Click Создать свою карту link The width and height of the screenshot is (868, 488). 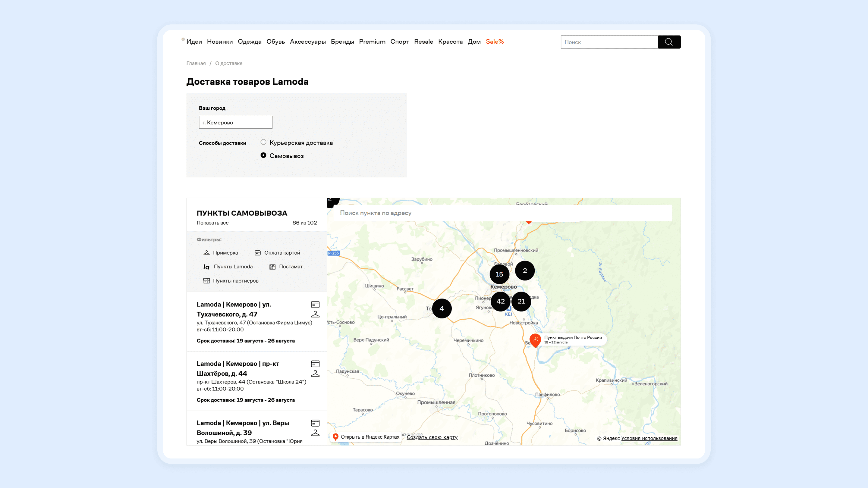[x=432, y=437]
